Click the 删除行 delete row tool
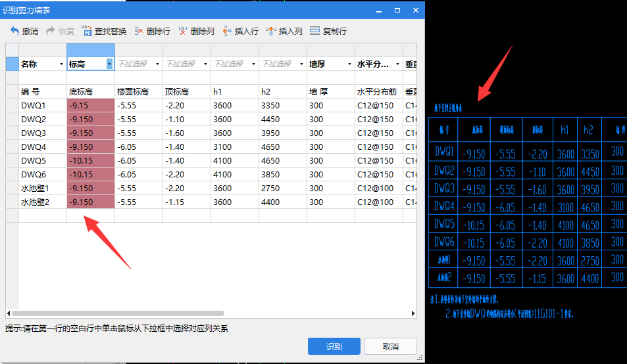The height and width of the screenshot is (364, 627). (152, 31)
